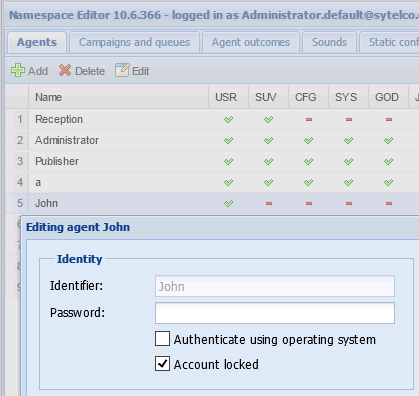Select the Administrator agent name
Screen dimensions: 419x396
point(67,140)
